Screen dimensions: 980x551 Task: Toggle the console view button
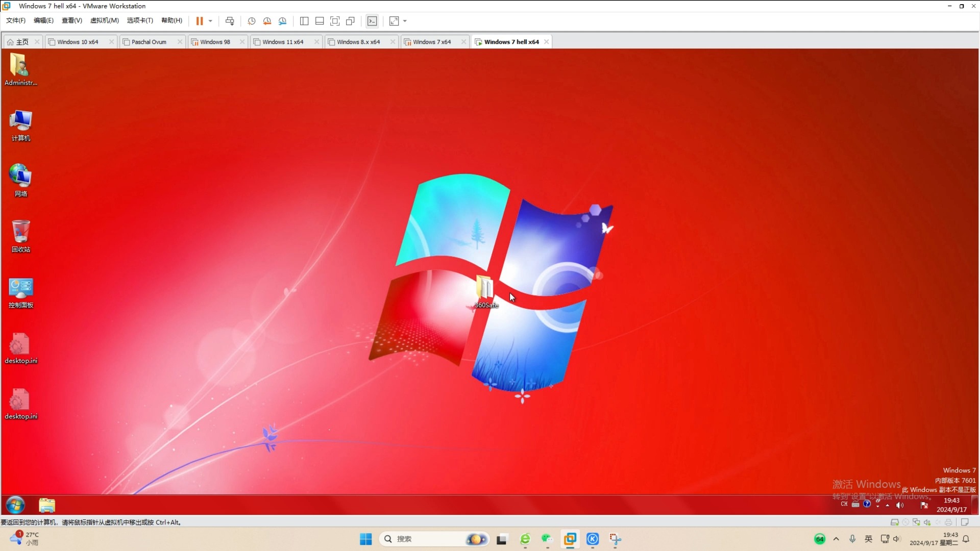372,21
